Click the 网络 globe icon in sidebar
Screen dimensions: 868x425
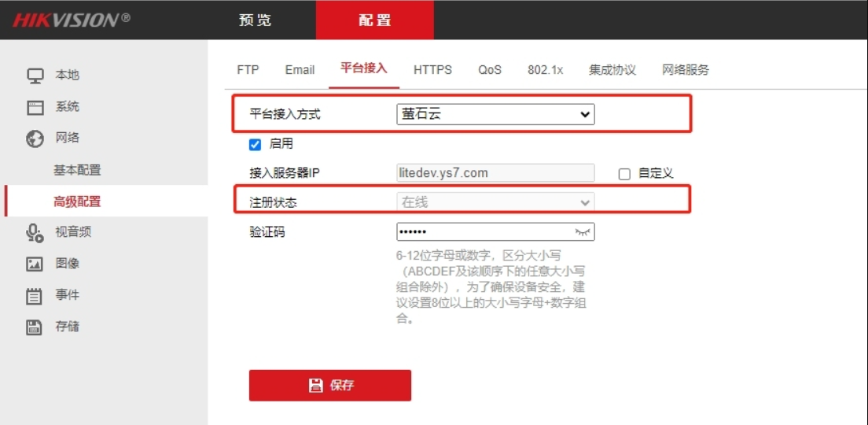tap(35, 139)
